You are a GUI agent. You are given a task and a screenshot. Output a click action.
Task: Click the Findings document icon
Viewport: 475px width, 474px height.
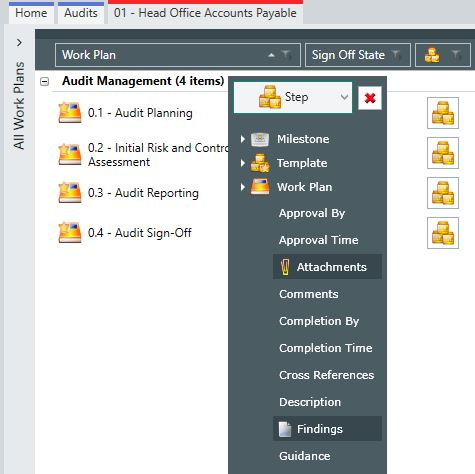click(285, 429)
